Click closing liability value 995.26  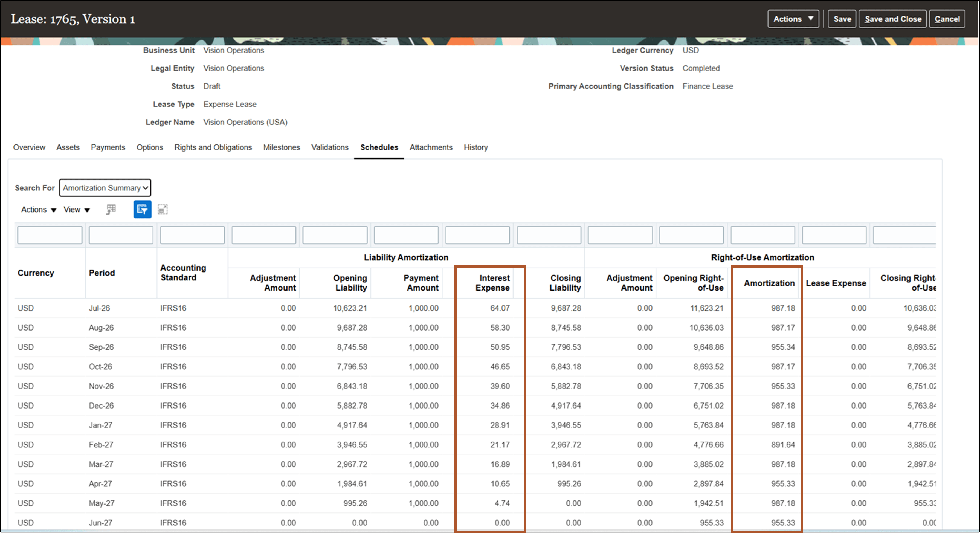click(569, 483)
